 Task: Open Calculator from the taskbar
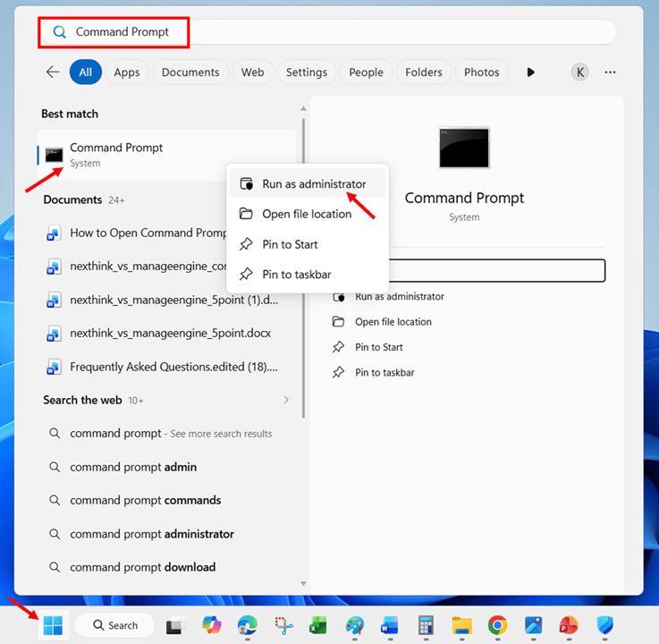[x=425, y=624]
